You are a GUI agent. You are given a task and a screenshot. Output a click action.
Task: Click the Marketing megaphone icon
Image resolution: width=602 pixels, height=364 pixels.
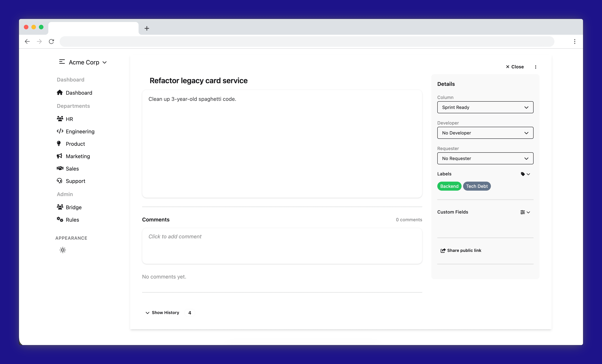pyautogui.click(x=59, y=156)
